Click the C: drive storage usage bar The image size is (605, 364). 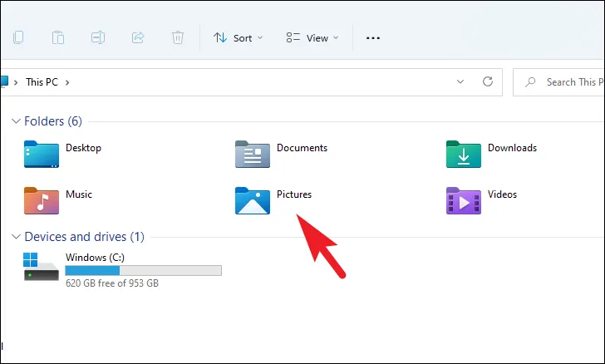point(144,270)
